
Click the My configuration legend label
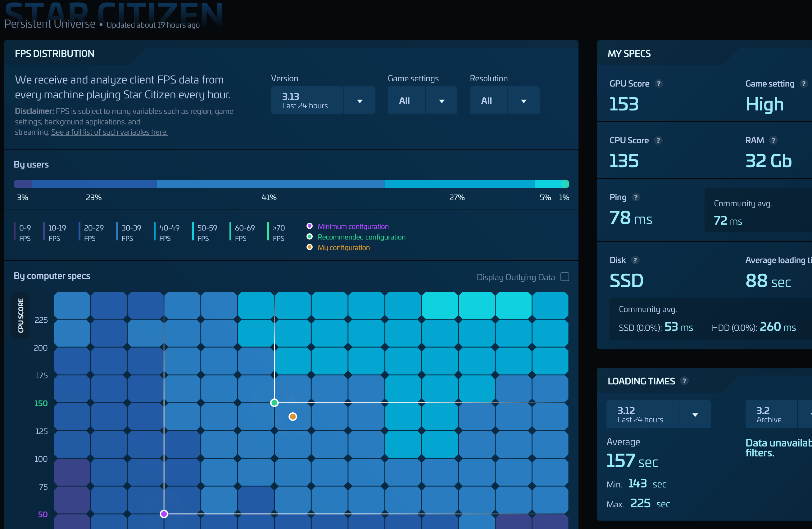[343, 248]
